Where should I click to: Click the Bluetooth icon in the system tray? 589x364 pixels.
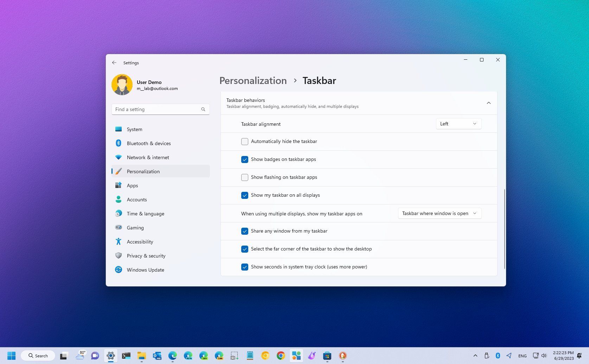click(498, 356)
